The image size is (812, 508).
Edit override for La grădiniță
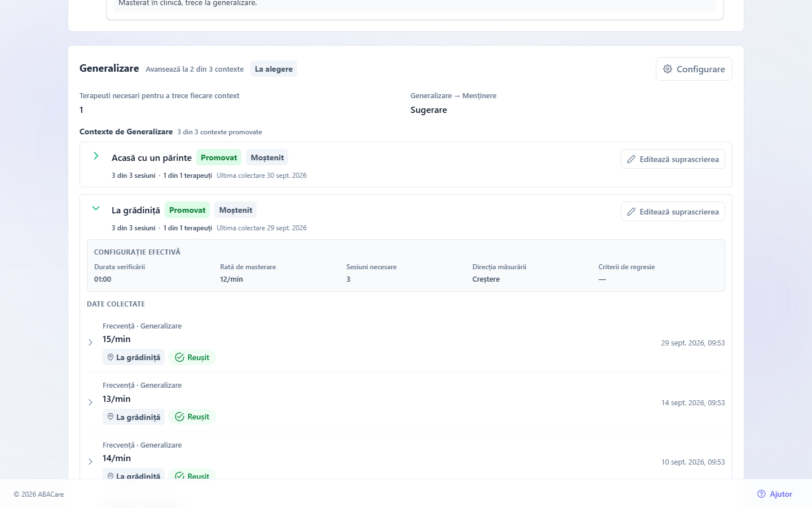(673, 212)
